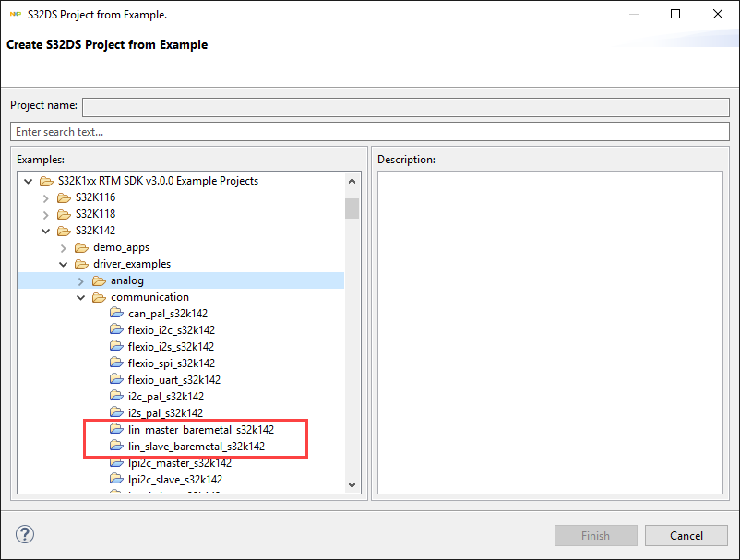Expand the S32K116 tree node
The width and height of the screenshot is (740, 560).
(46, 198)
